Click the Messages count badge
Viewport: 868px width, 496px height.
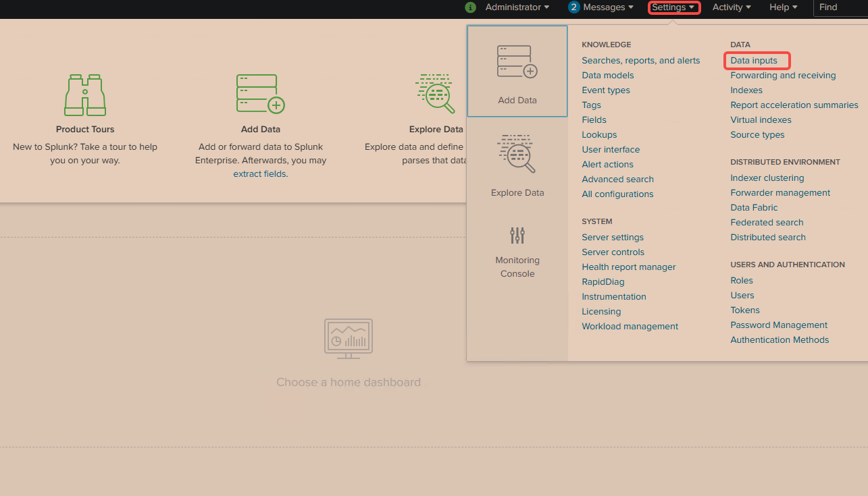(x=574, y=7)
